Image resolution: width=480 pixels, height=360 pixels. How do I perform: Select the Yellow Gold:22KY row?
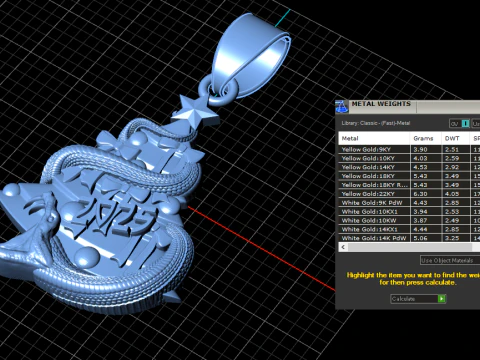pyautogui.click(x=409, y=194)
